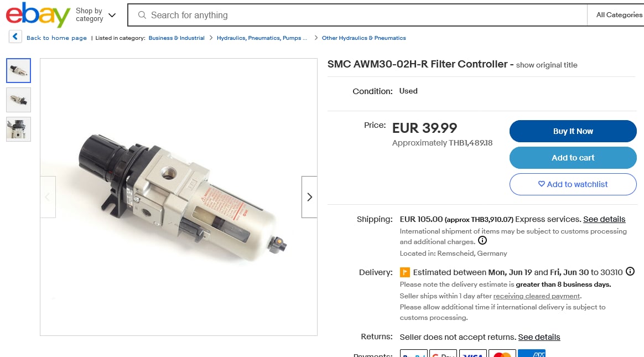This screenshot has height=357, width=644.
Task: Select the Visa payment icon
Action: click(473, 354)
